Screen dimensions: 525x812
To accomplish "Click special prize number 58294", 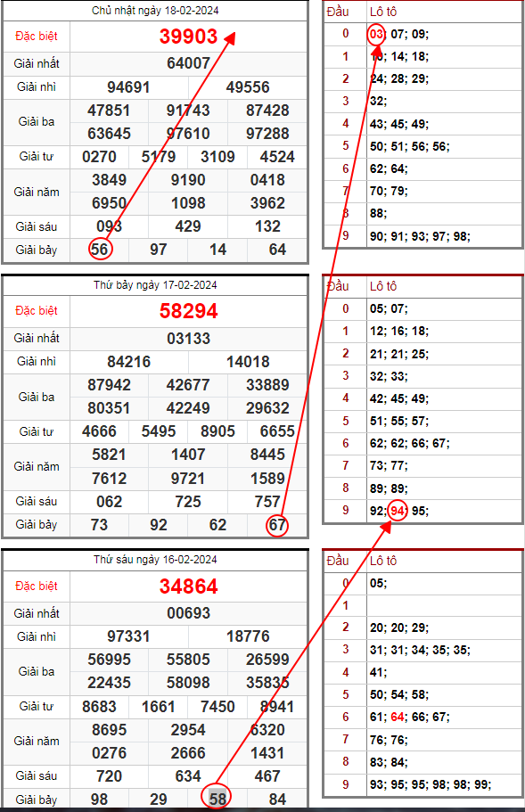I will [x=188, y=311].
